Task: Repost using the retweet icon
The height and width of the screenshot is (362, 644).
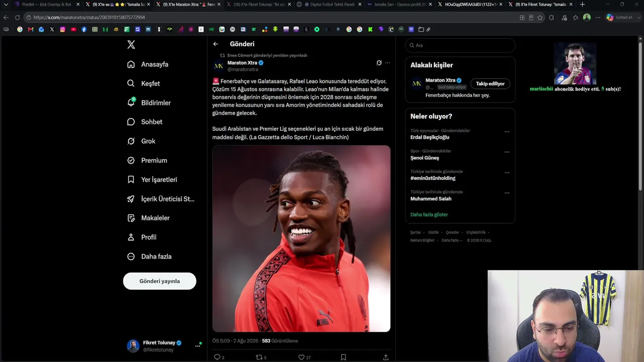Action: [260, 357]
